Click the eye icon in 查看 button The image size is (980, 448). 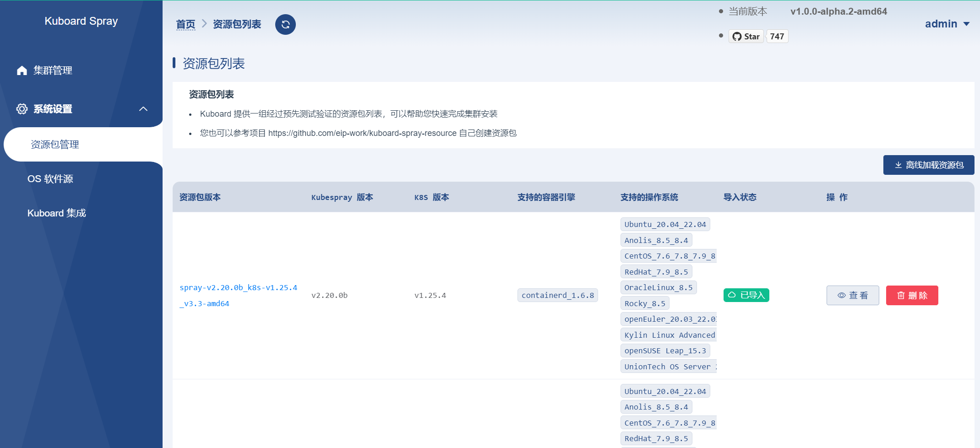841,296
